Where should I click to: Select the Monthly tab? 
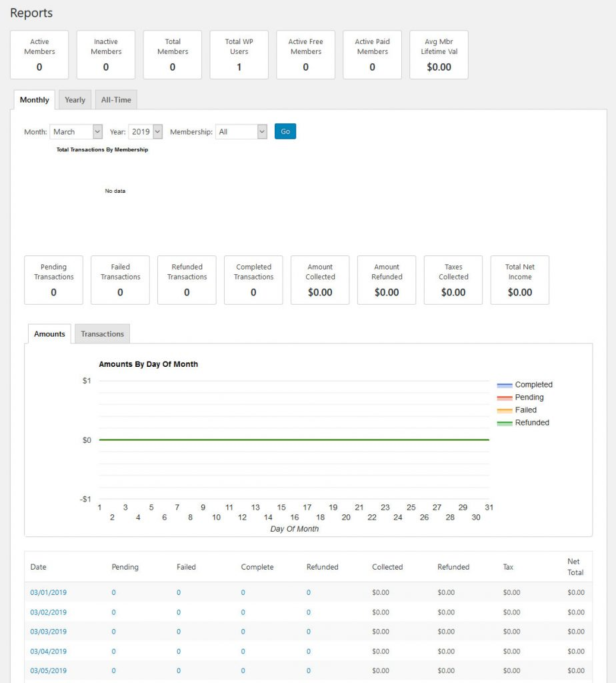(x=35, y=100)
